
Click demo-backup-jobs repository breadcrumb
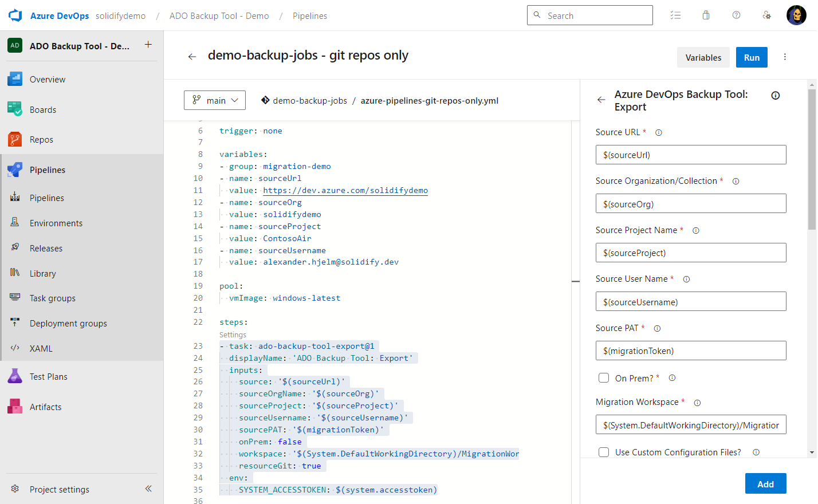[310, 100]
